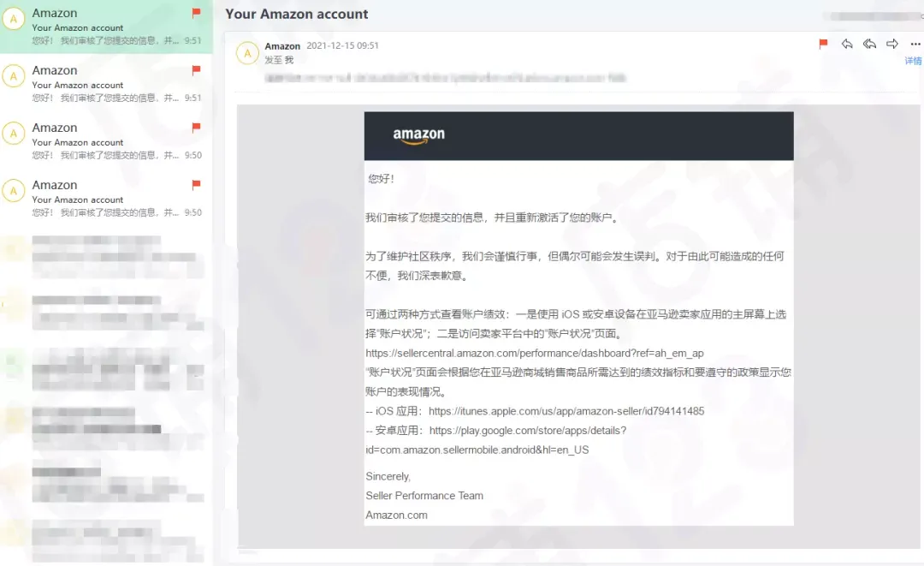Open the play.google.com store apps link
Image resolution: width=924 pixels, height=566 pixels.
[x=496, y=440]
